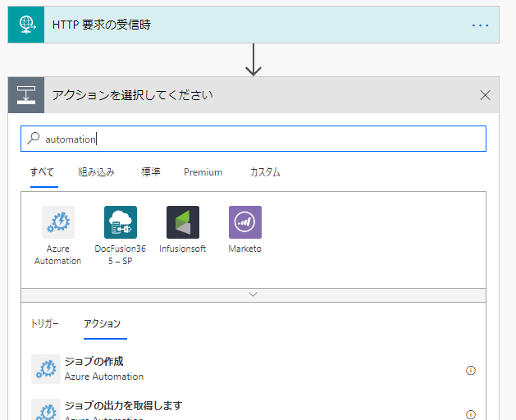Click the Marketo connector label
The image size is (516, 420).
pos(245,249)
